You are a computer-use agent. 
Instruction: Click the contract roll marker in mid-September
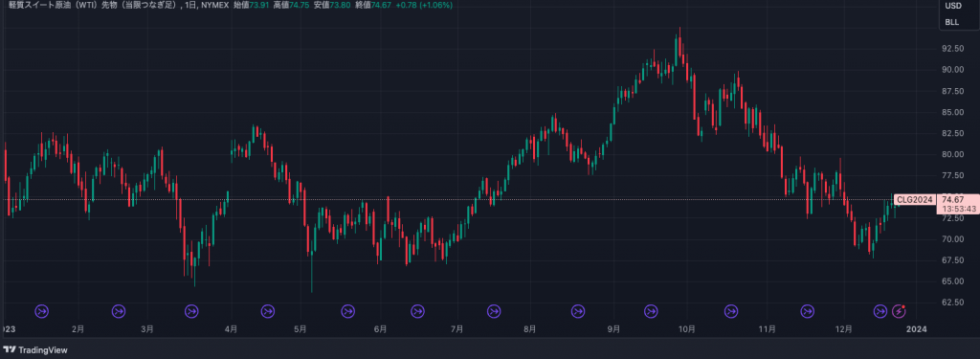tap(652, 311)
